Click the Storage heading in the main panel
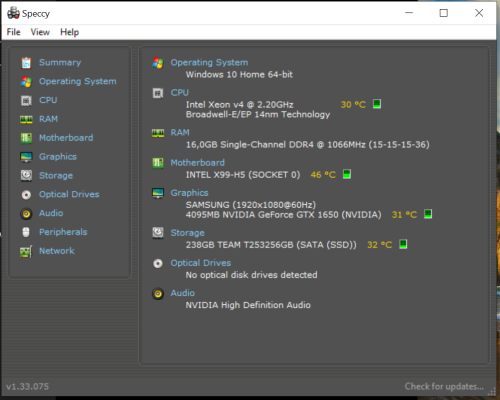This screenshot has height=400, width=500. pos(187,233)
